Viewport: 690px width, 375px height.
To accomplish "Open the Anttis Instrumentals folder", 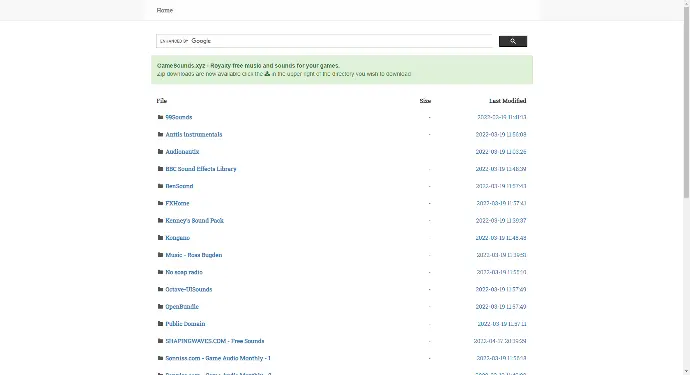I will [x=194, y=134].
